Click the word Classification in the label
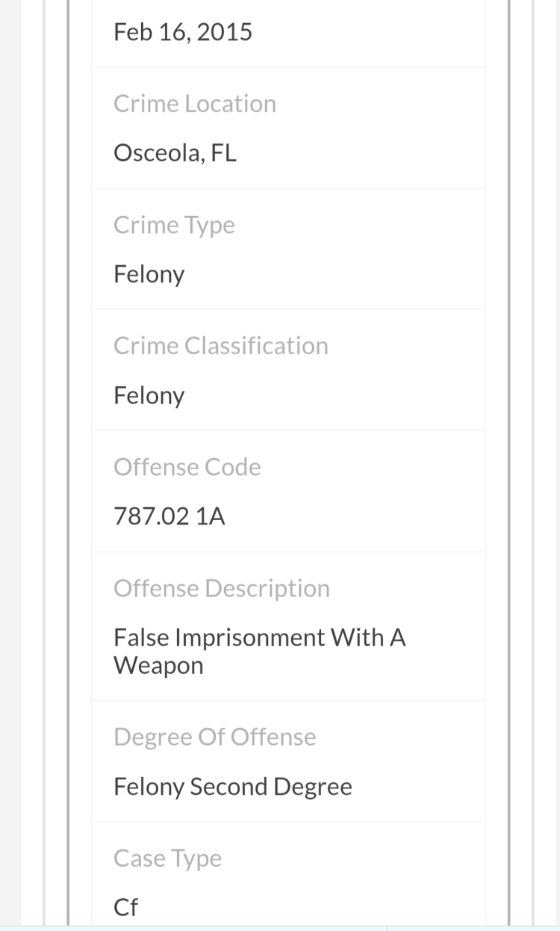560x931 pixels. coord(256,346)
